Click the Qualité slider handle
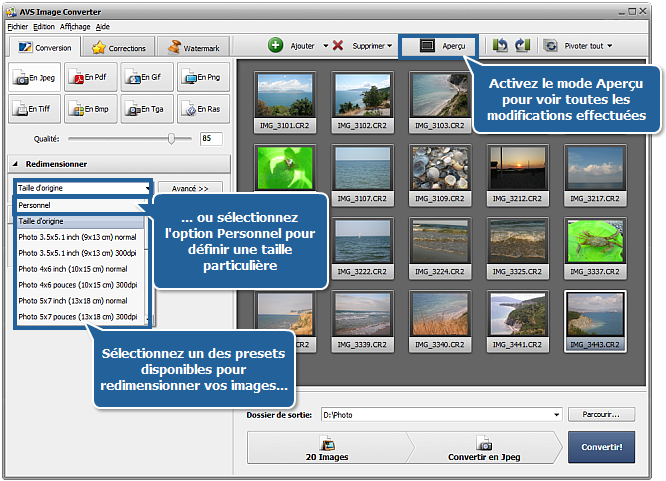 [173, 138]
